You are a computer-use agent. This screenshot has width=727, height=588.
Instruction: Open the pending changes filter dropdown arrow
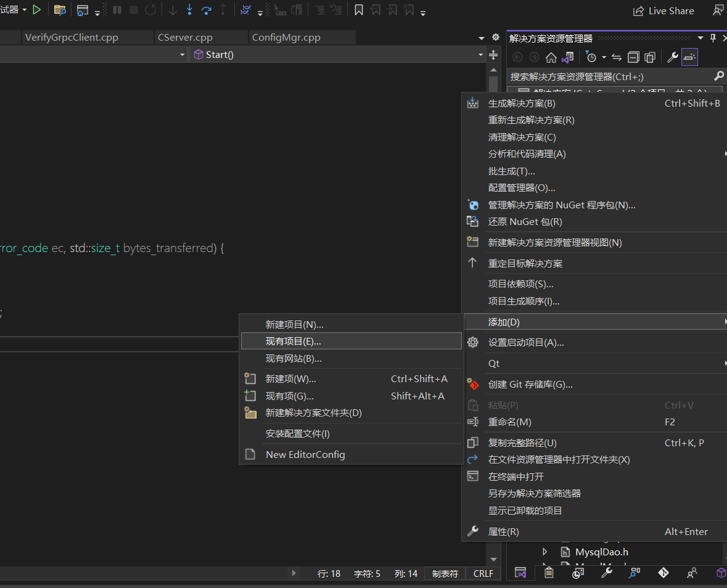click(x=604, y=57)
